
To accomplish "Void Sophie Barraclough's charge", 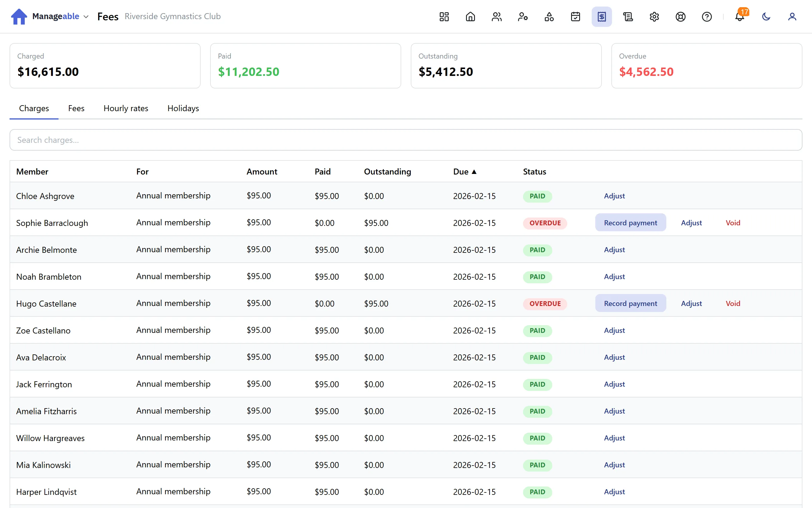I will [x=733, y=223].
